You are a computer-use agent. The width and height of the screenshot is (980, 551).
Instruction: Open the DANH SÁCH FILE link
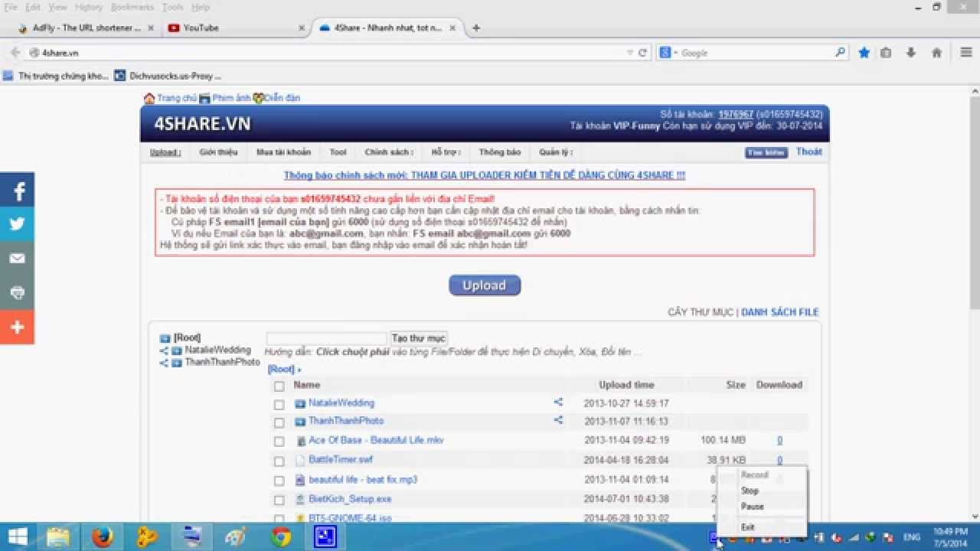point(780,312)
